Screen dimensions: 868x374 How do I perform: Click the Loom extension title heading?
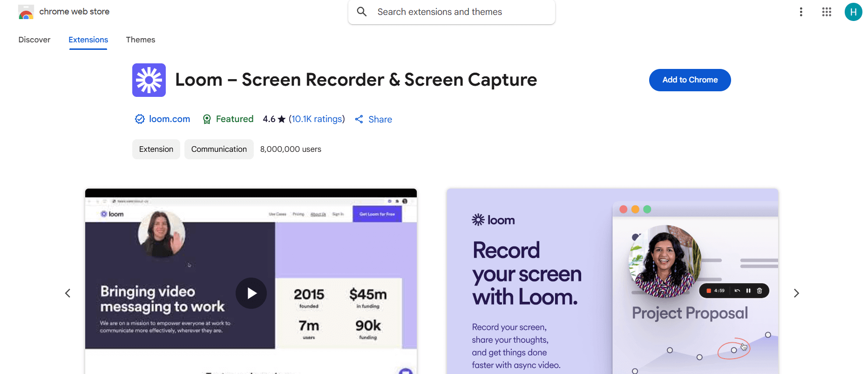(356, 80)
